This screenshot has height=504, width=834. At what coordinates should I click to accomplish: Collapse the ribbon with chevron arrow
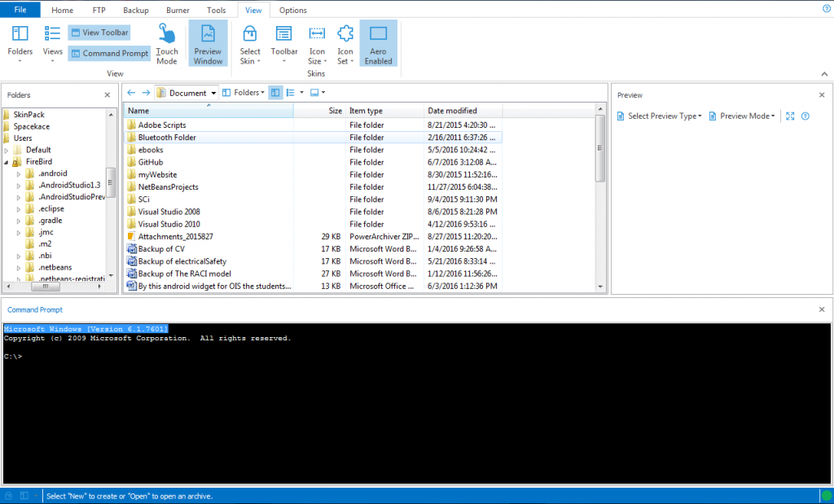point(824,74)
